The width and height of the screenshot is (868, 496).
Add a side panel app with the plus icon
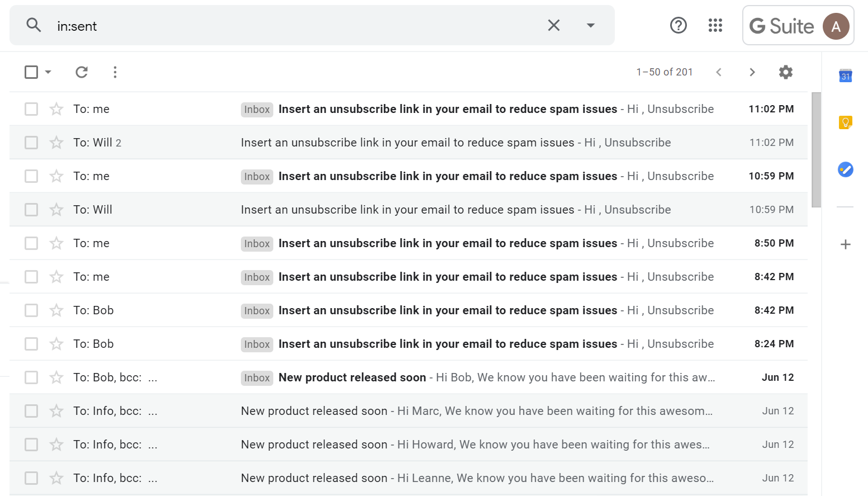coord(845,244)
